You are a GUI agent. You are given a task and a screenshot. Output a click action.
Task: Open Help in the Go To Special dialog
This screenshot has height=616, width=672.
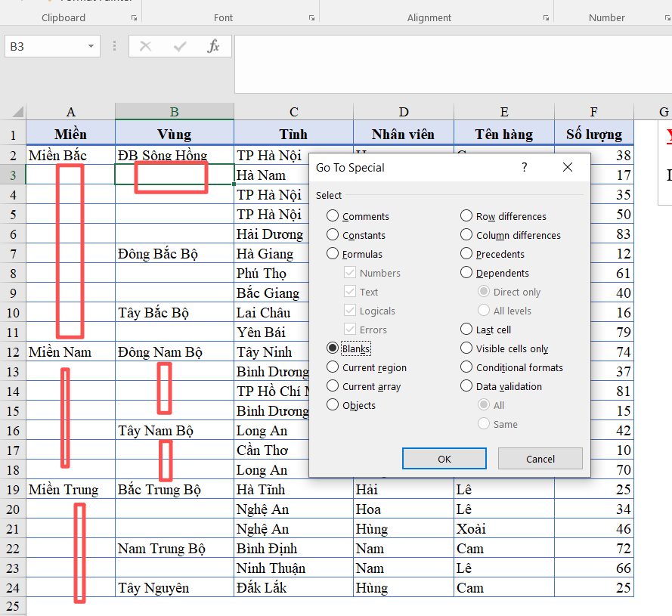(x=525, y=167)
